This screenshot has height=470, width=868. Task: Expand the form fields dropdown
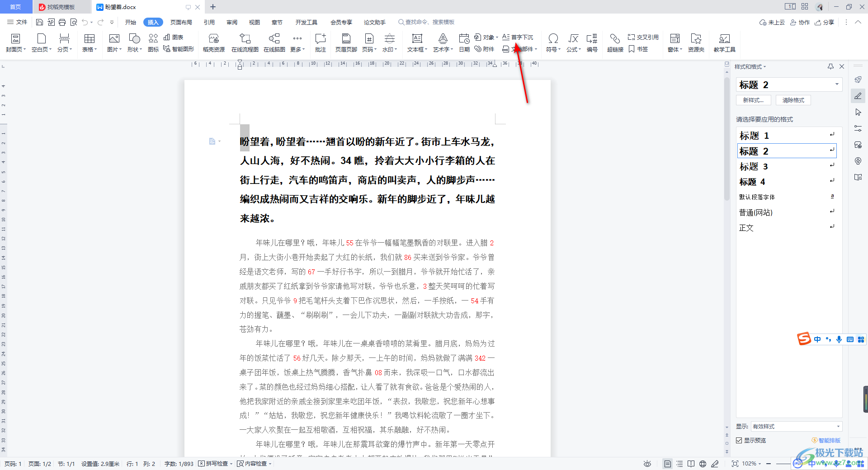click(675, 43)
